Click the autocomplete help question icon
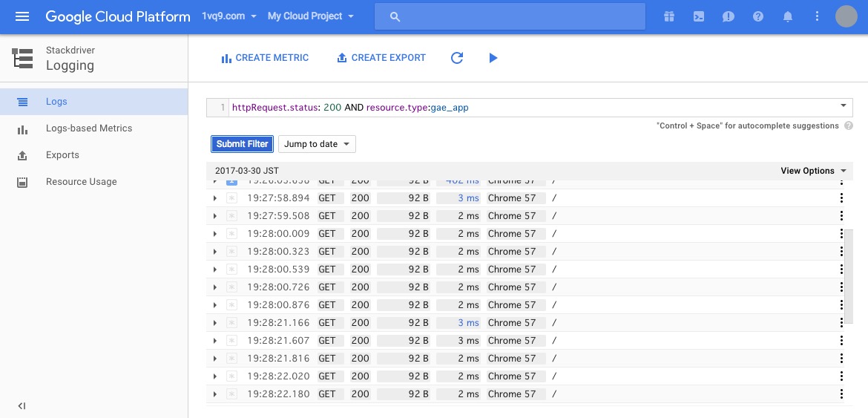The width and height of the screenshot is (868, 418). point(849,125)
